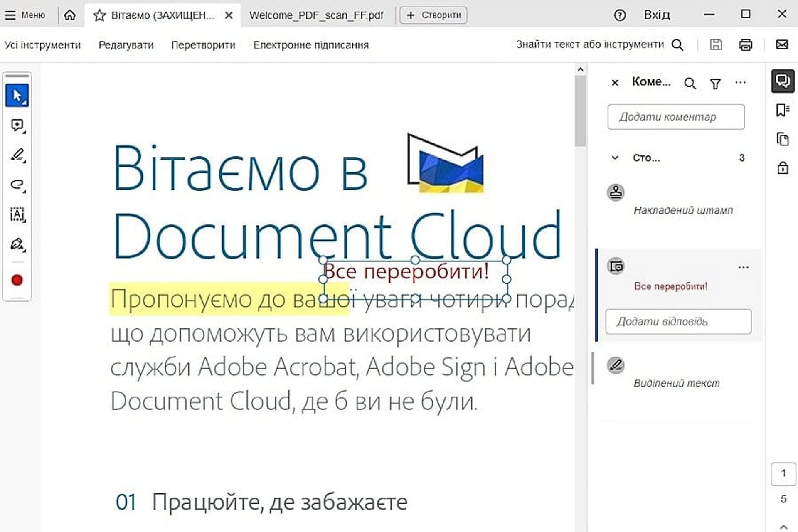Select the Накладений штамп comment
The height and width of the screenshot is (532, 798).
coord(683,210)
